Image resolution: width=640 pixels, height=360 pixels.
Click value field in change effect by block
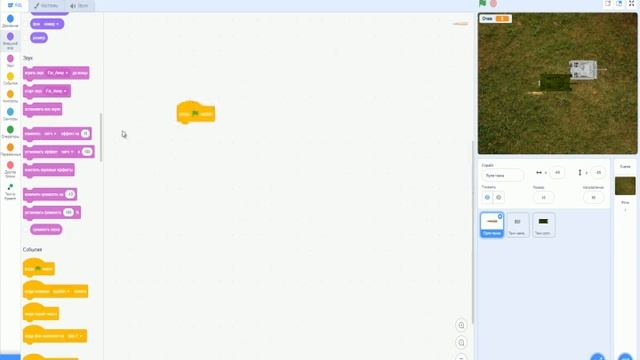coord(85,133)
